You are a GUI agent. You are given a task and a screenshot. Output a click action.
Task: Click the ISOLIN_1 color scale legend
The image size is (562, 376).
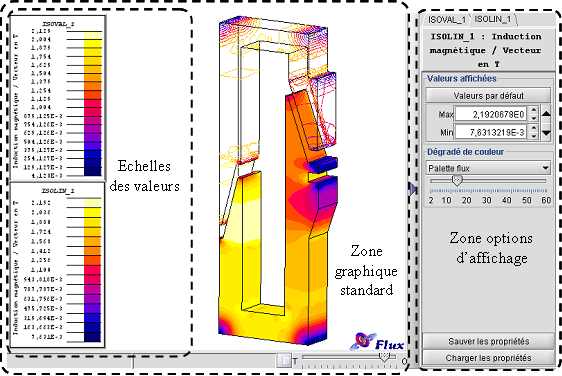[x=57, y=266]
